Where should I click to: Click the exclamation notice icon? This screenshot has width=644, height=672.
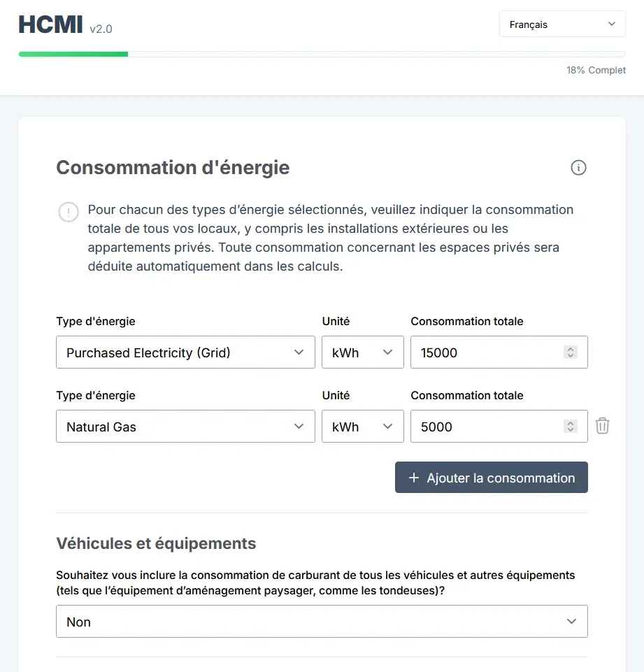pos(69,212)
